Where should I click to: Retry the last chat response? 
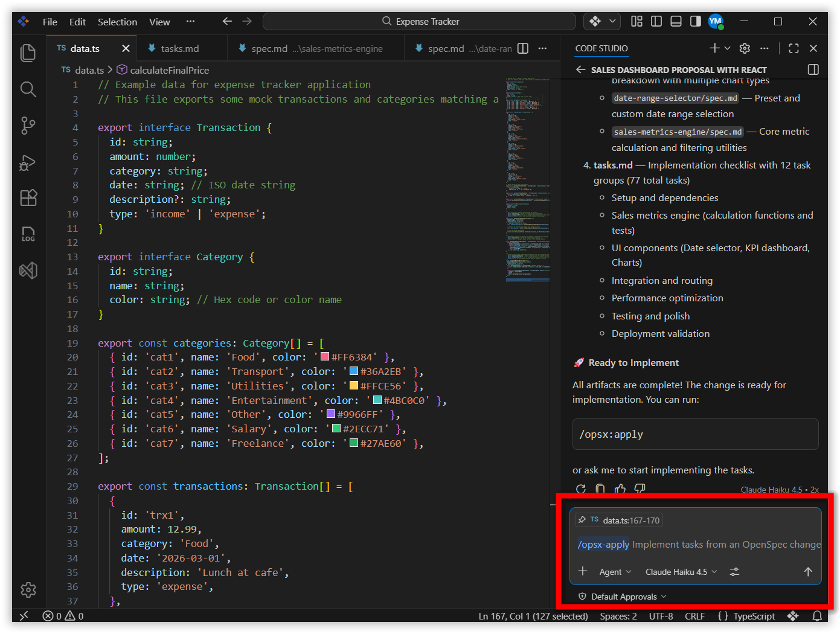tap(581, 489)
